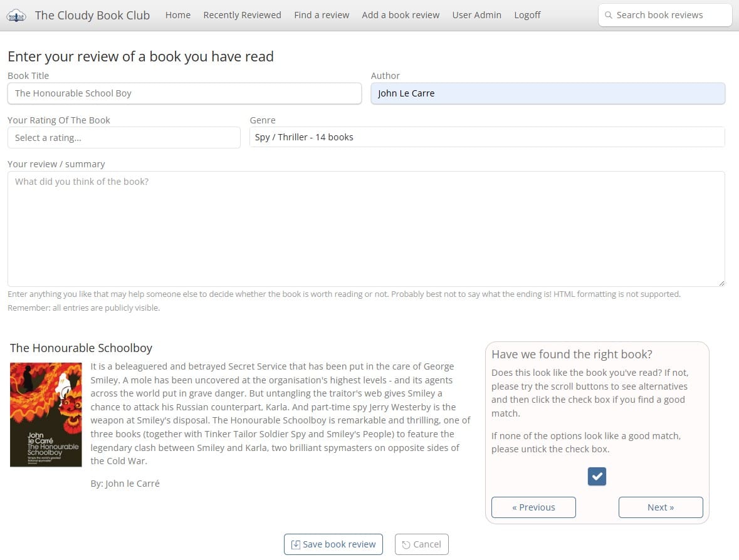Open Recently Reviewed page
Image resolution: width=739 pixels, height=560 pixels.
(x=242, y=15)
